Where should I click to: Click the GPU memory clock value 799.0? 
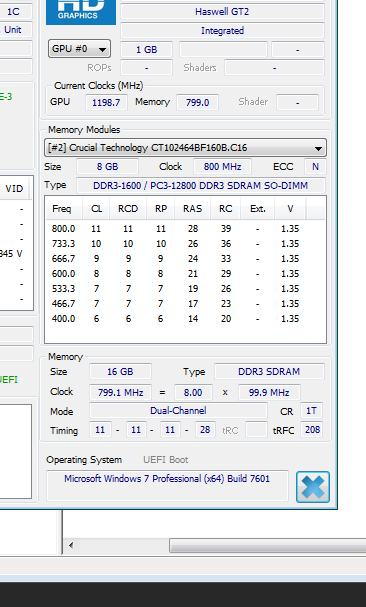click(198, 103)
